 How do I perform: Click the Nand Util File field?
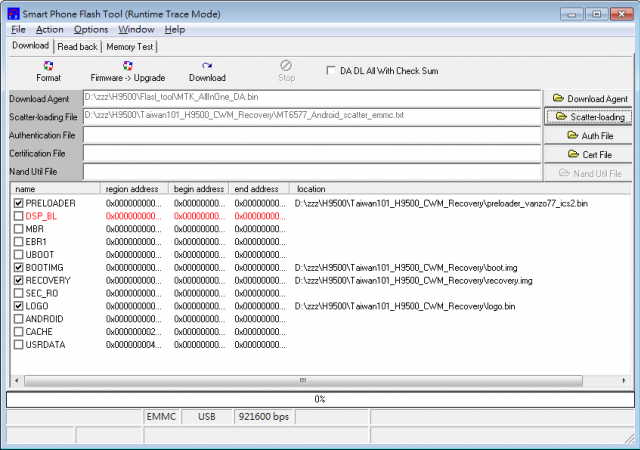pos(312,172)
